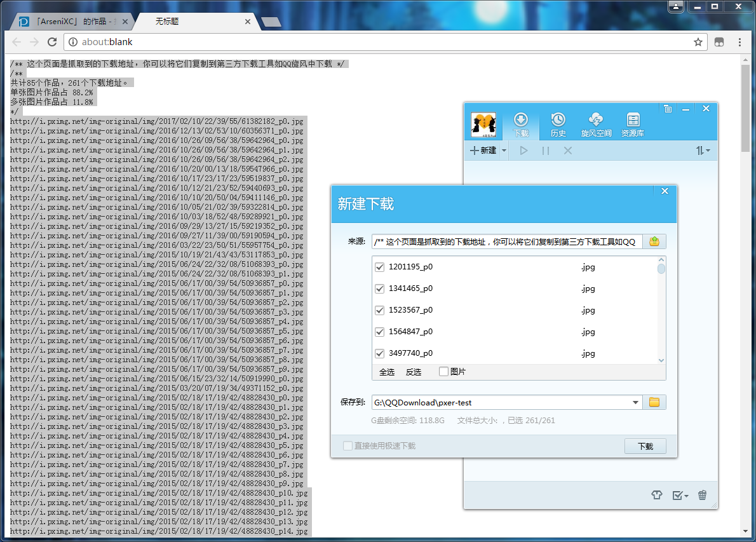Open the Chrome three-dot menu

739,42
